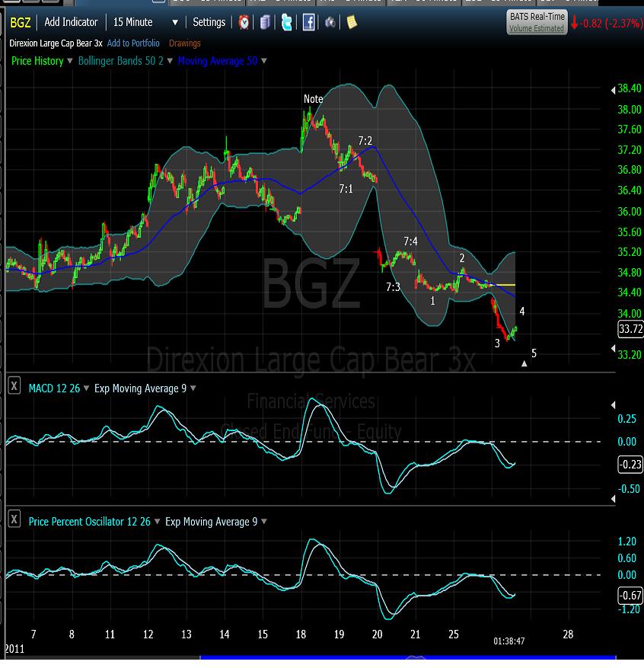
Task: Click the BGZ ticker symbol field
Action: (20, 22)
